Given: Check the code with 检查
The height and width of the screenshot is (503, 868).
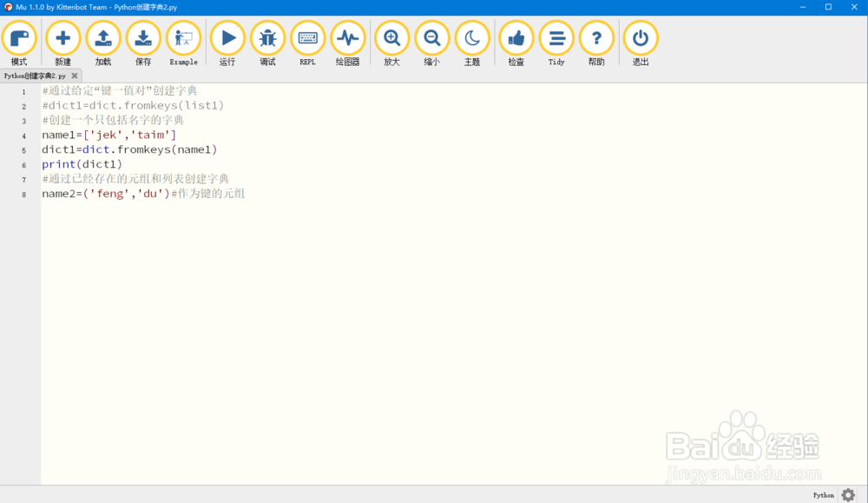Looking at the screenshot, I should (516, 38).
